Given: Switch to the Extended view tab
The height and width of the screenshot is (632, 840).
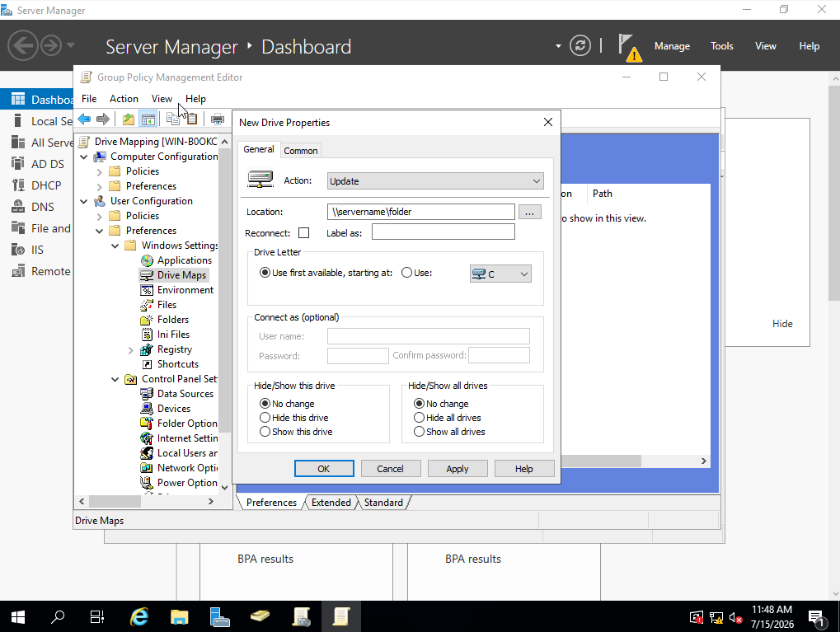Looking at the screenshot, I should point(331,503).
